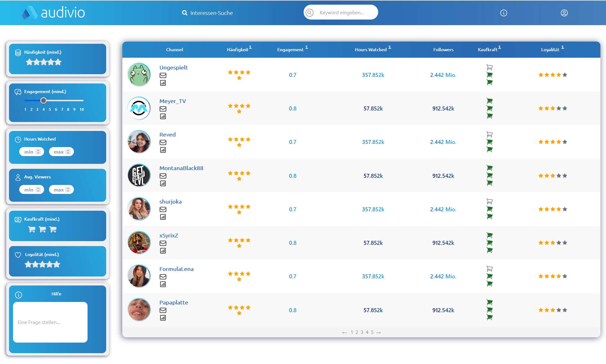The height and width of the screenshot is (364, 606).
Task: Open the statistics chart icon under shurjoka
Action: [x=163, y=217]
